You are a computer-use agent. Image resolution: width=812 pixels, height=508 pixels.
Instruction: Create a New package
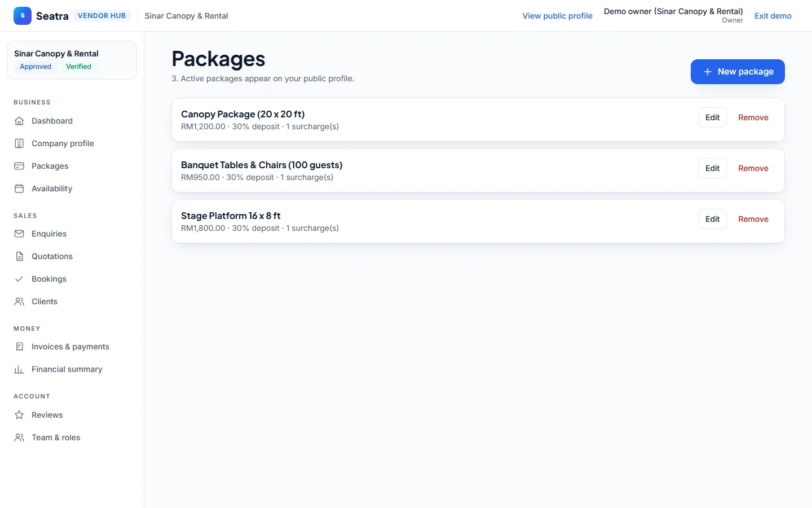pos(738,72)
